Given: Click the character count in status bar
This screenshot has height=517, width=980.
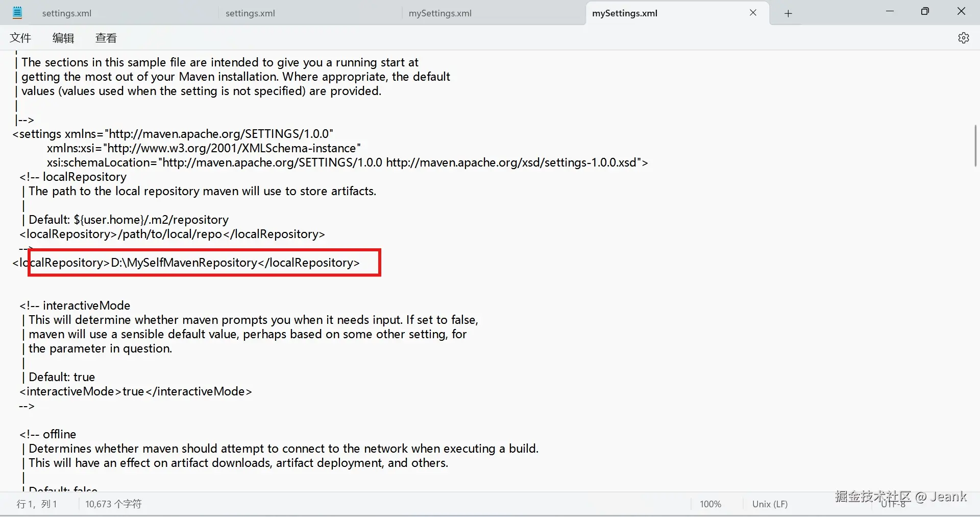Looking at the screenshot, I should 113,504.
